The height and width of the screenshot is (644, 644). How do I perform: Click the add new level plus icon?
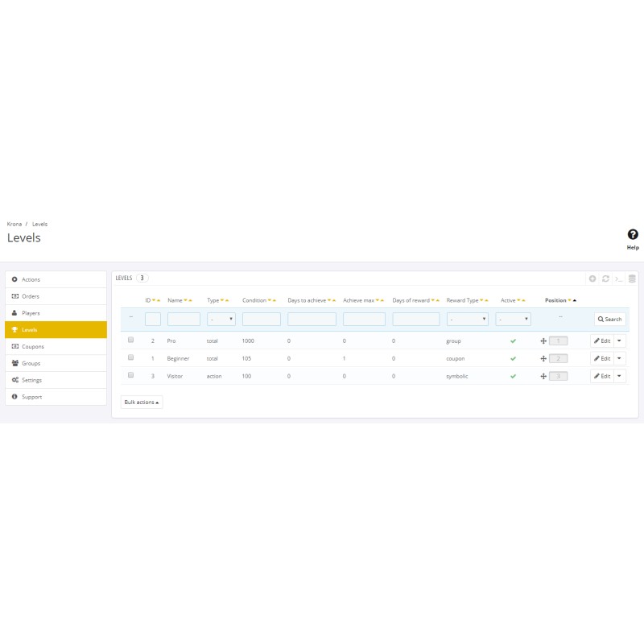592,279
